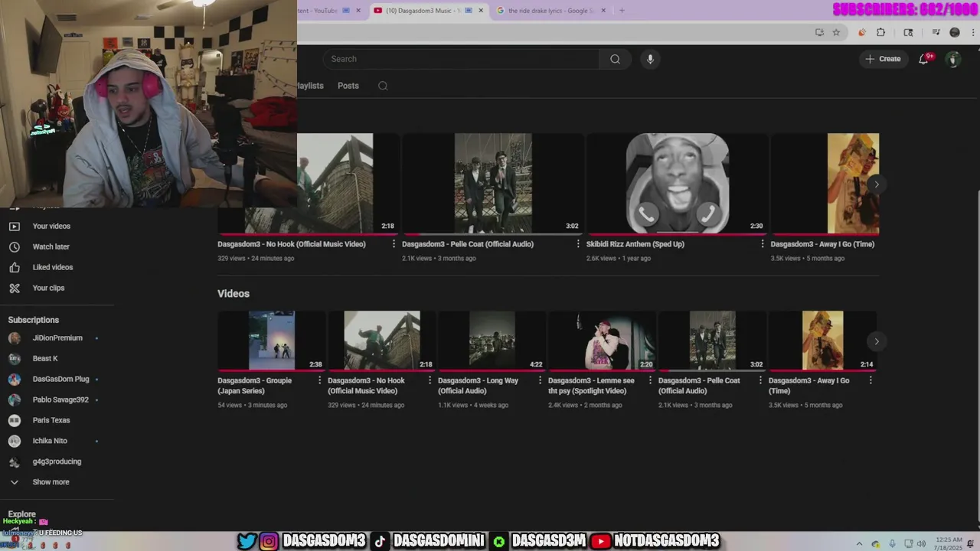Open Dasgasdom3 - Groupie (Japan Series) title
The width and height of the screenshot is (980, 551).
click(254, 386)
